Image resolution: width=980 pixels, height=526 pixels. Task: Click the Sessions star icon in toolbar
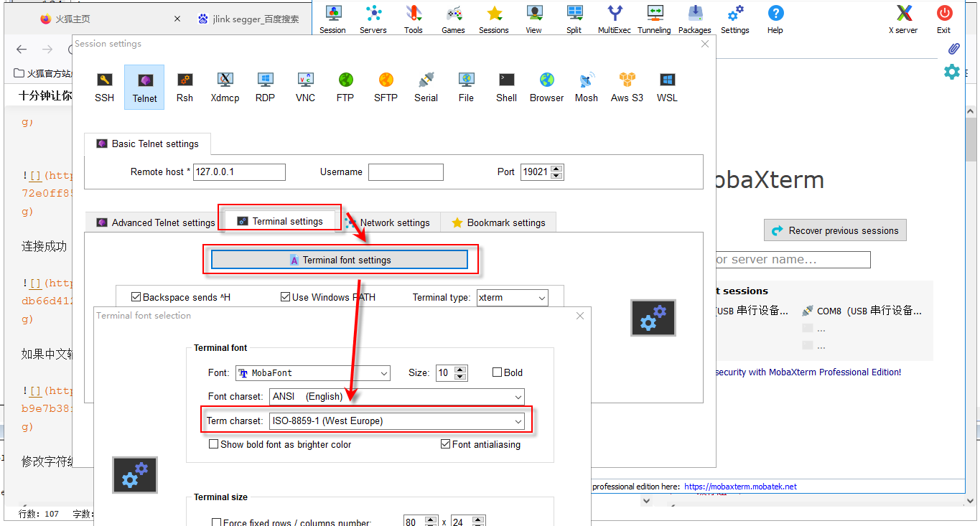click(494, 19)
